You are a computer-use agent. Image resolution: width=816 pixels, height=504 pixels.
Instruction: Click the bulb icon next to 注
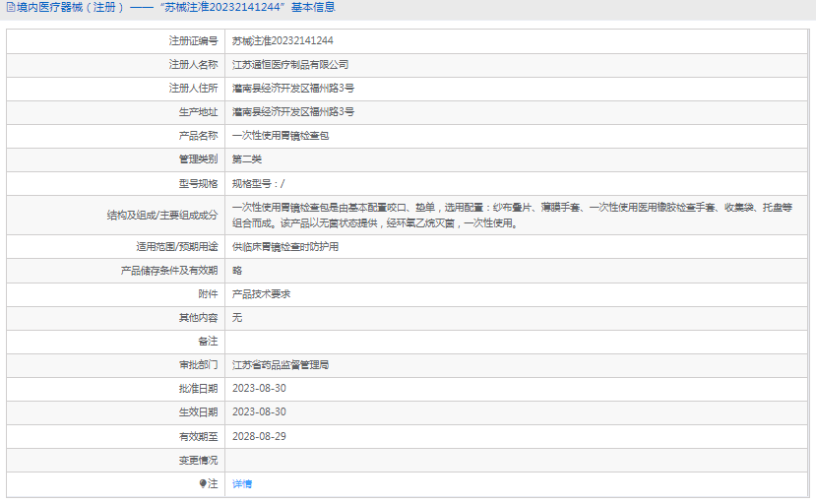click(203, 484)
